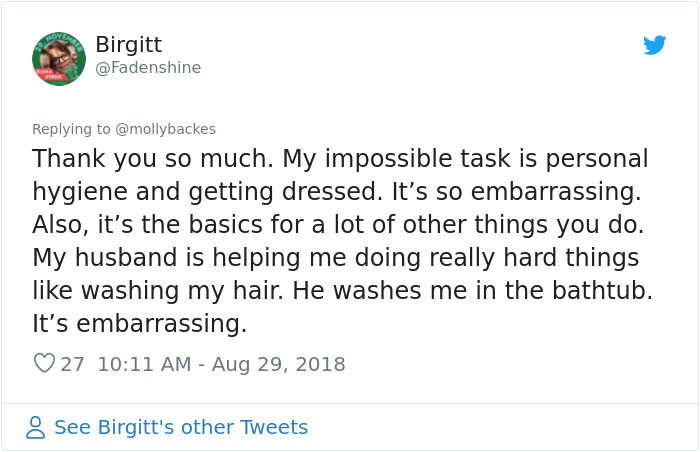Open the Birgitt display name

pyautogui.click(x=129, y=44)
